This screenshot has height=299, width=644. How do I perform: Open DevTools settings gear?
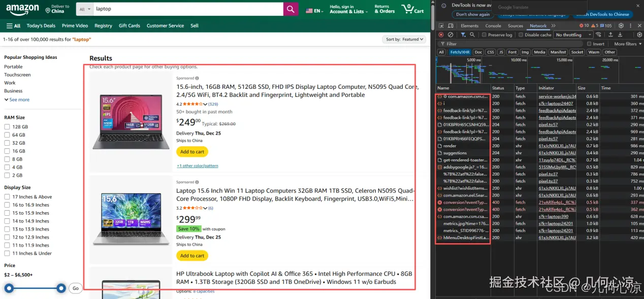click(621, 25)
